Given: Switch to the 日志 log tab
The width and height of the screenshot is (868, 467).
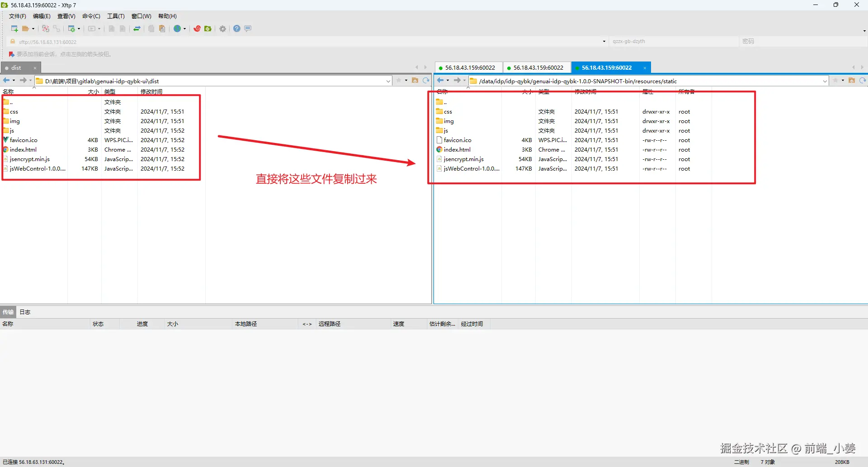Looking at the screenshot, I should tap(25, 312).
